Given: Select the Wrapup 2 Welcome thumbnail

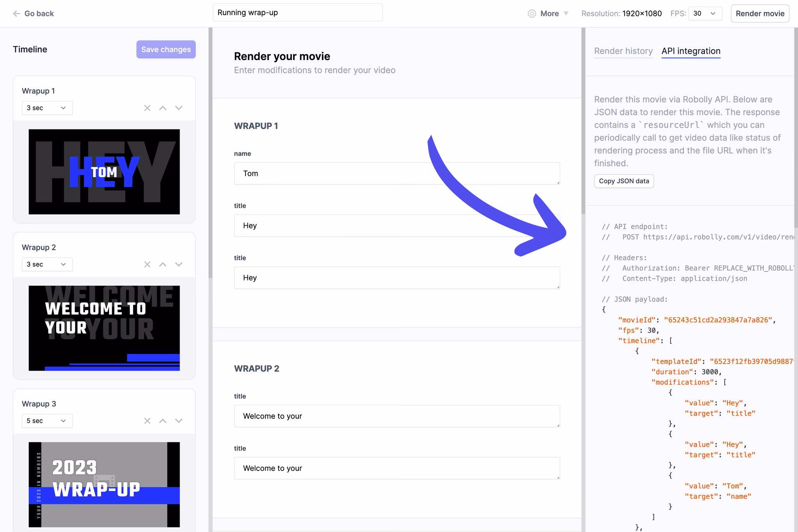Looking at the screenshot, I should pyautogui.click(x=104, y=328).
